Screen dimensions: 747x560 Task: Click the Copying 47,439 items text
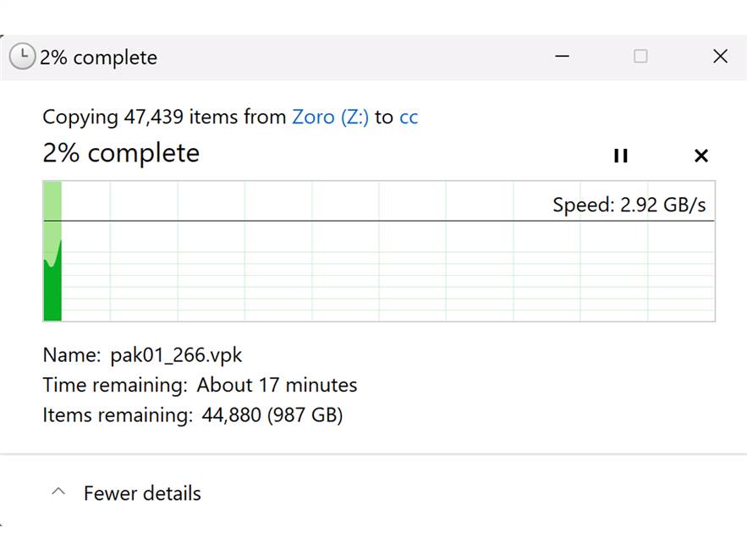coord(164,117)
